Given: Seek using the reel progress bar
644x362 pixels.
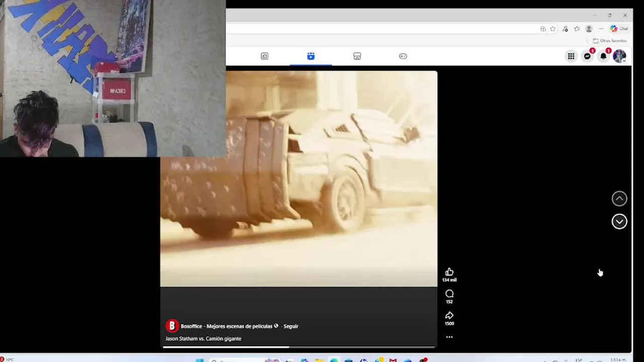Looking at the screenshot, I should [299, 347].
